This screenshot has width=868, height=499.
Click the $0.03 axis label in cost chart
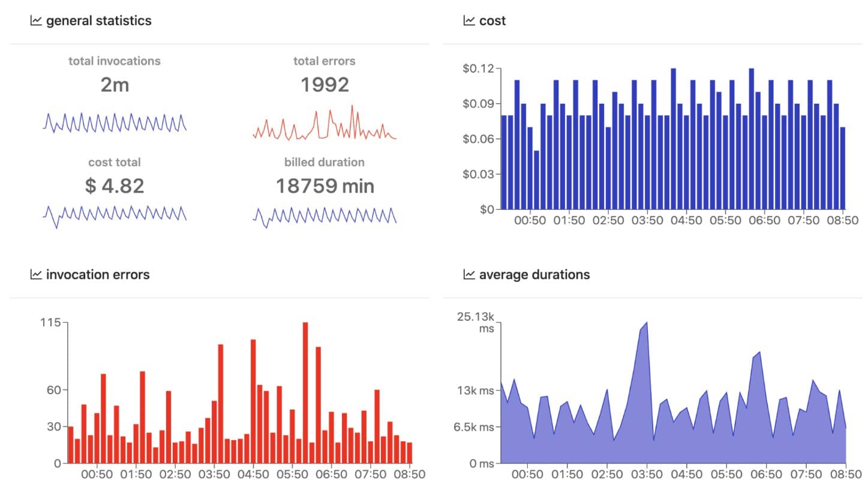[478, 175]
